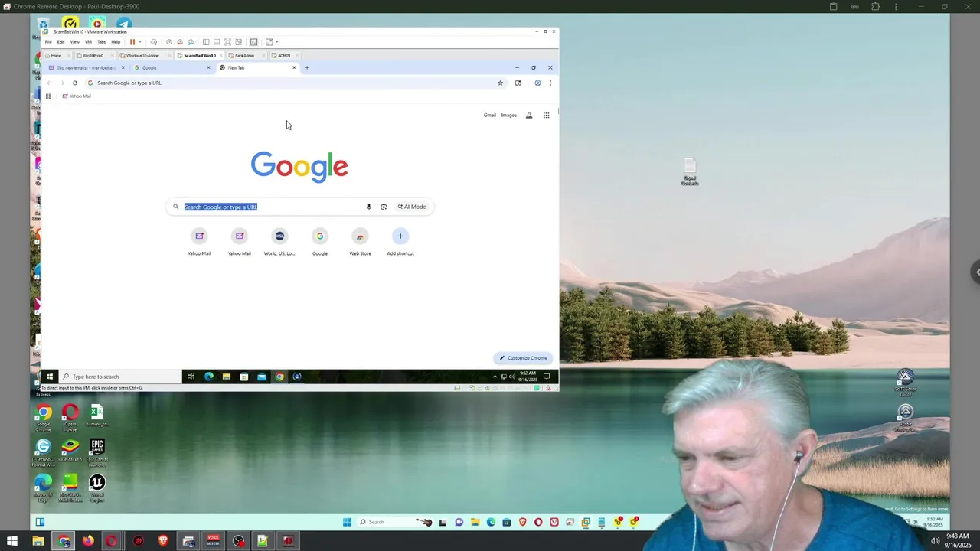Screen dimensions: 980x551
Task: Click the Take Snapshot clock icon
Action: tap(169, 42)
